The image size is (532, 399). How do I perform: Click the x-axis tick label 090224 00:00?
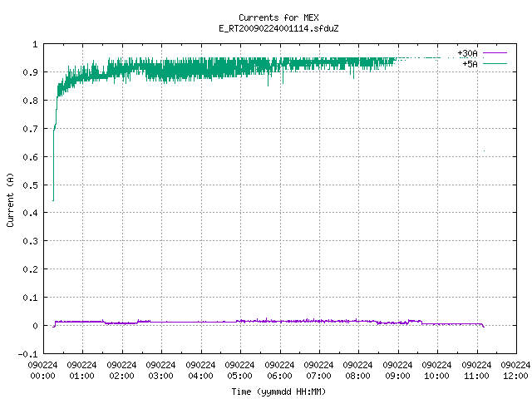pyautogui.click(x=42, y=371)
